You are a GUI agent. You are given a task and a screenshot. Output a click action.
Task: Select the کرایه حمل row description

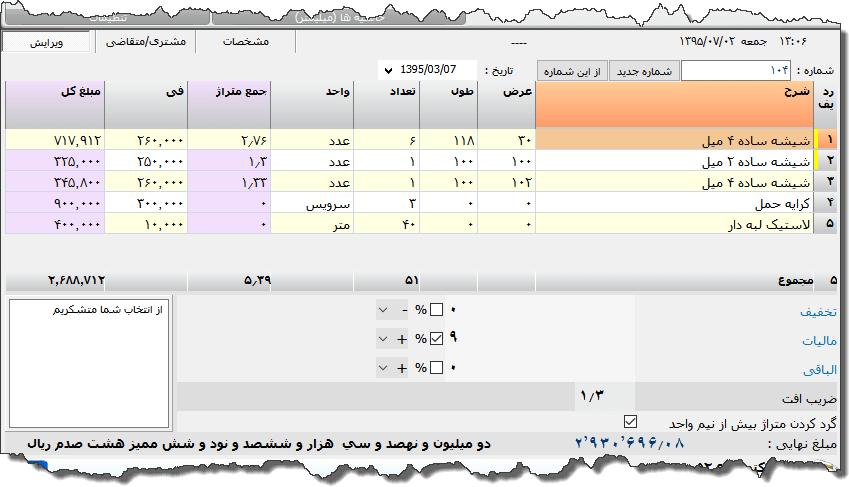pyautogui.click(x=675, y=204)
